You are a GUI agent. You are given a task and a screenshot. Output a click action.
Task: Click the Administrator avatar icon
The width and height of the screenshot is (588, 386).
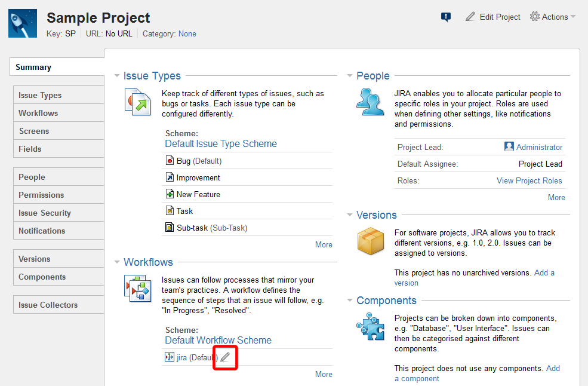tap(509, 146)
